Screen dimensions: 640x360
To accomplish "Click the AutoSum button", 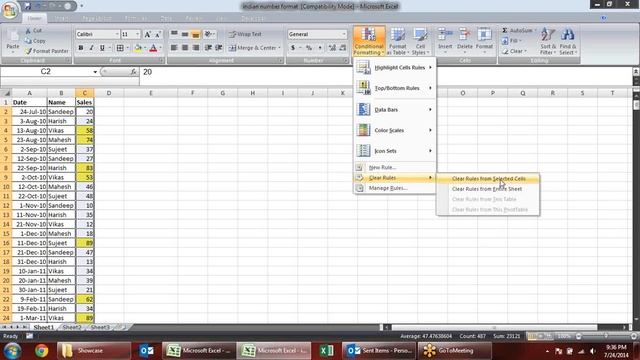I will tap(518, 30).
